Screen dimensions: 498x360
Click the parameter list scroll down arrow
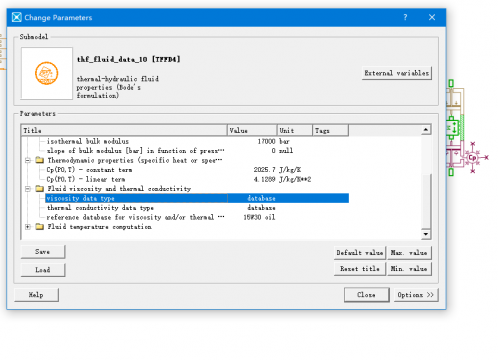coord(426,234)
